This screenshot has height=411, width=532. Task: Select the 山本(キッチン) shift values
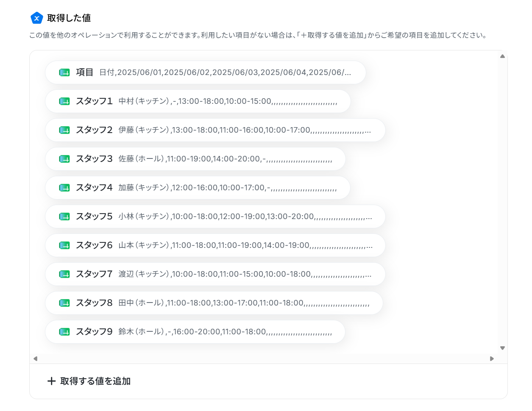point(245,245)
